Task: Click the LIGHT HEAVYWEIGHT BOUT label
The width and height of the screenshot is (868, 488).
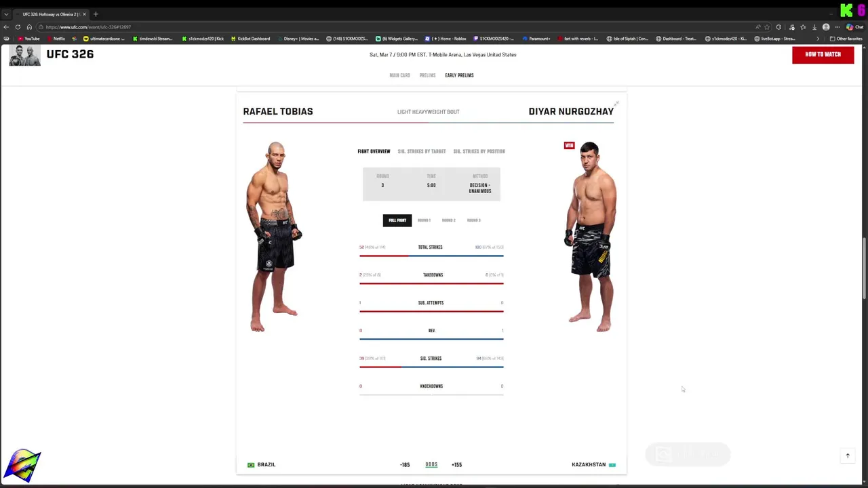Action: coord(429,112)
